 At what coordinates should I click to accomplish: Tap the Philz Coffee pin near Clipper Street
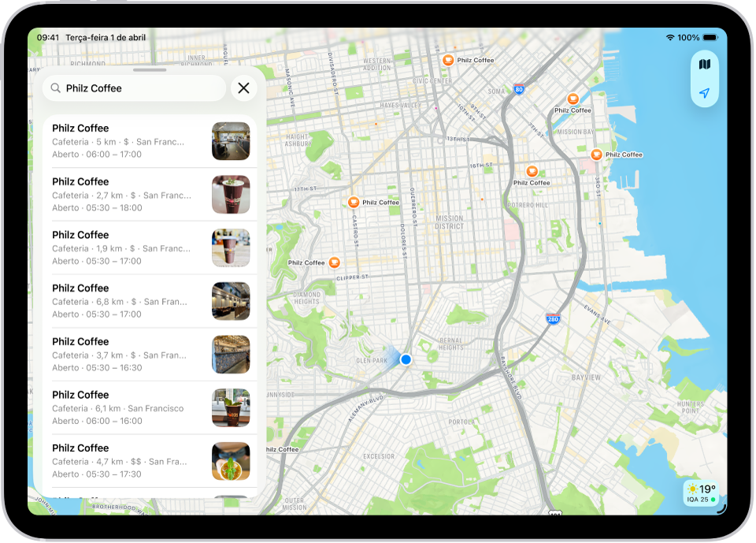pos(335,262)
